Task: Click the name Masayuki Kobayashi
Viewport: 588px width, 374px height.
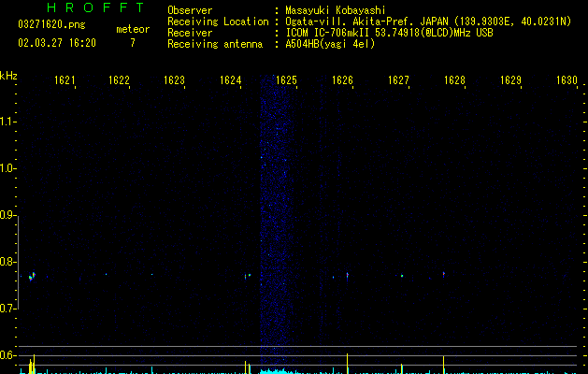Action: 336,10
